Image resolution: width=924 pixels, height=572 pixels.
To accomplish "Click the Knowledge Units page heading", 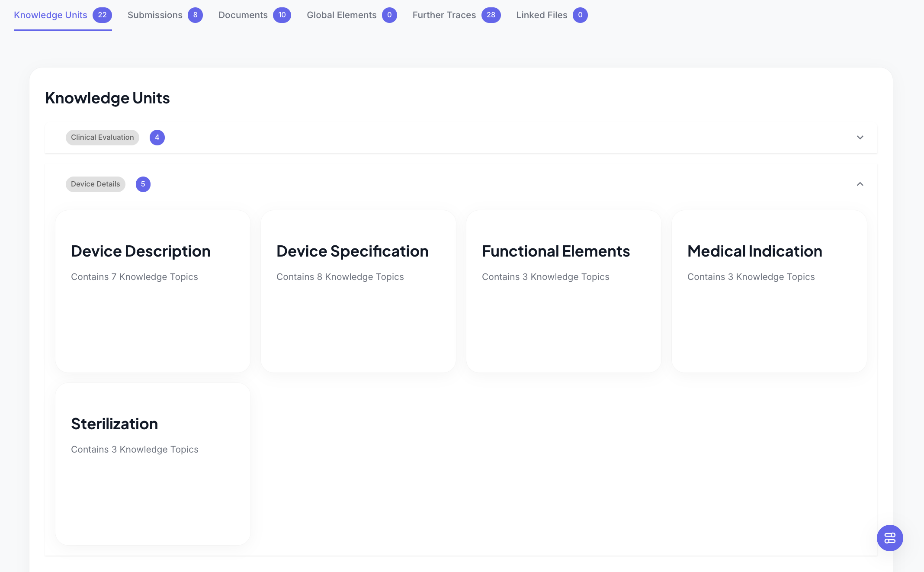I will [107, 98].
